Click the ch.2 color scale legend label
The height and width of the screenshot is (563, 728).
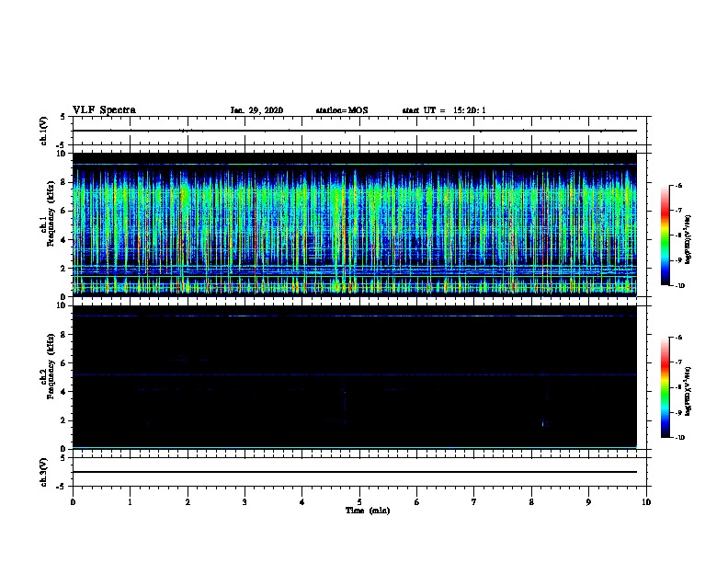[688, 392]
